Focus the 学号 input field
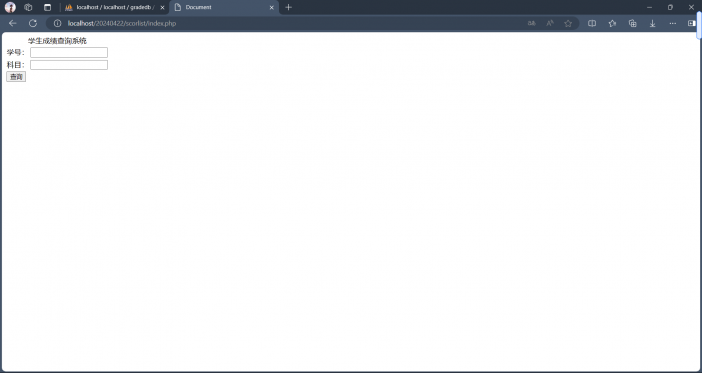The width and height of the screenshot is (702, 373). point(69,52)
